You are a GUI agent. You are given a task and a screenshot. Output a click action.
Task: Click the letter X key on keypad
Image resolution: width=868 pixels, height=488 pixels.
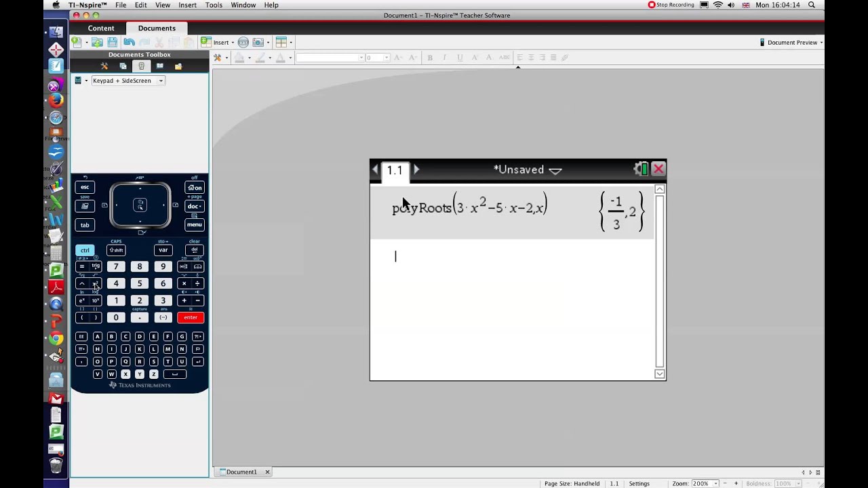coord(125,374)
